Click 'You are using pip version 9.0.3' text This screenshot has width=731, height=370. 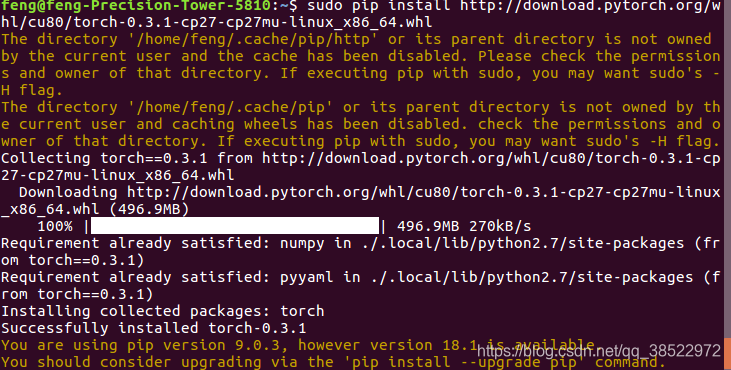pos(145,345)
